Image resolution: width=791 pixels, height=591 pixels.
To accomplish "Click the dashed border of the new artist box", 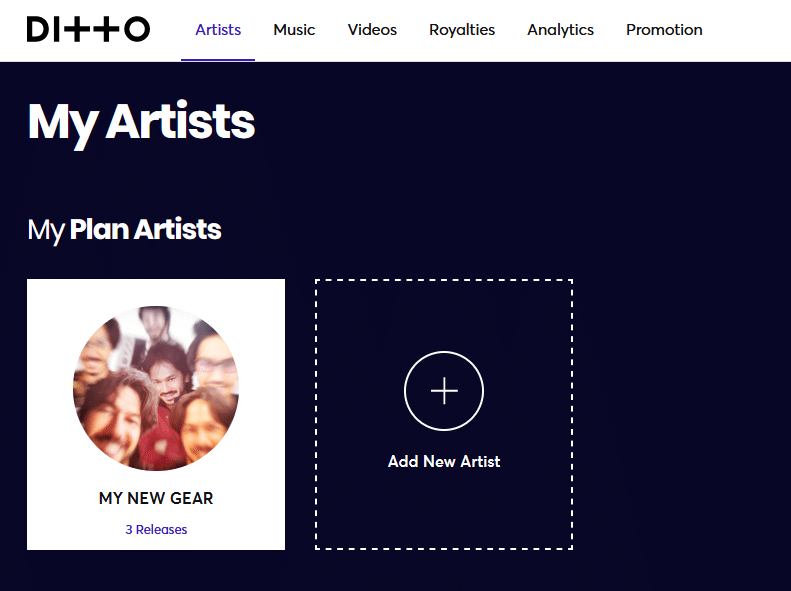I will point(316,414).
